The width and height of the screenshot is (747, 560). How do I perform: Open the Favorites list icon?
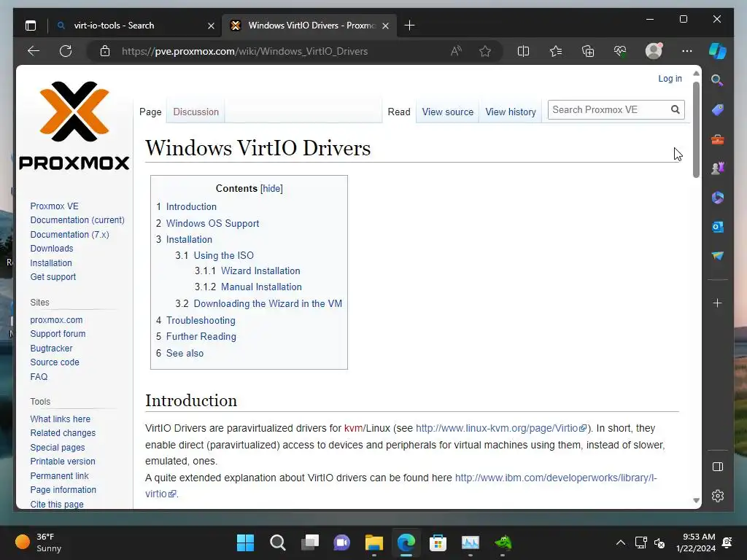(x=555, y=51)
